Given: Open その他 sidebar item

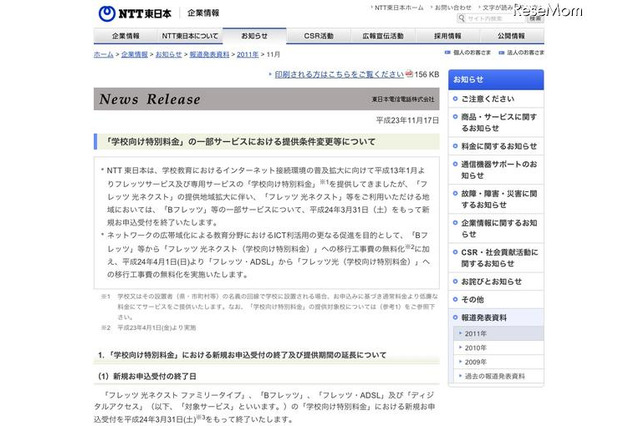Looking at the screenshot, I should 496,300.
